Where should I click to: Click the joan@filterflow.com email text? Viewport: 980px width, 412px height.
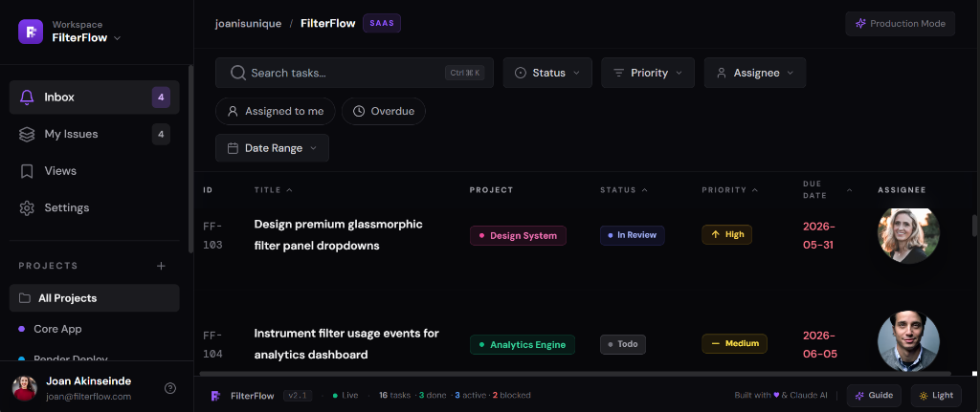pyautogui.click(x=89, y=397)
